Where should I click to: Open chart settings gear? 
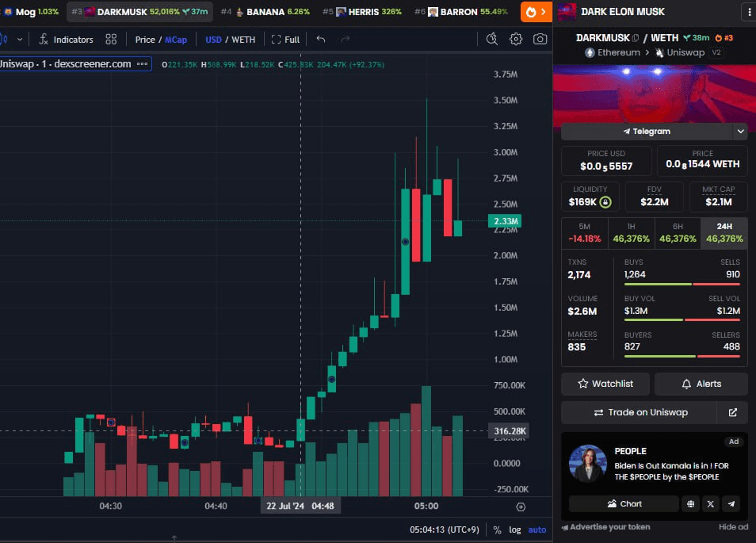(x=516, y=40)
